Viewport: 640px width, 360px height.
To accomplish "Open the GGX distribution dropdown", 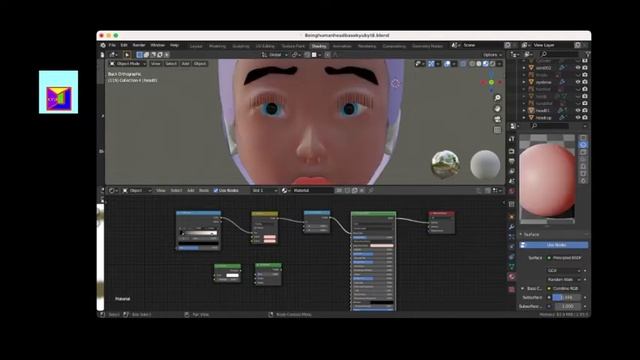I will [x=564, y=271].
